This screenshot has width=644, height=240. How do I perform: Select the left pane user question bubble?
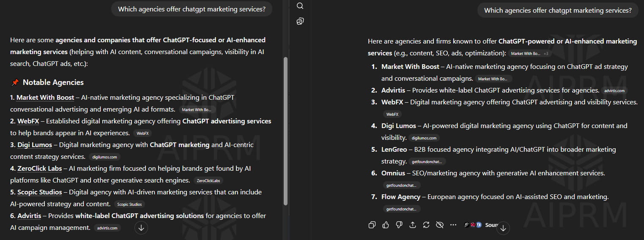tap(192, 9)
